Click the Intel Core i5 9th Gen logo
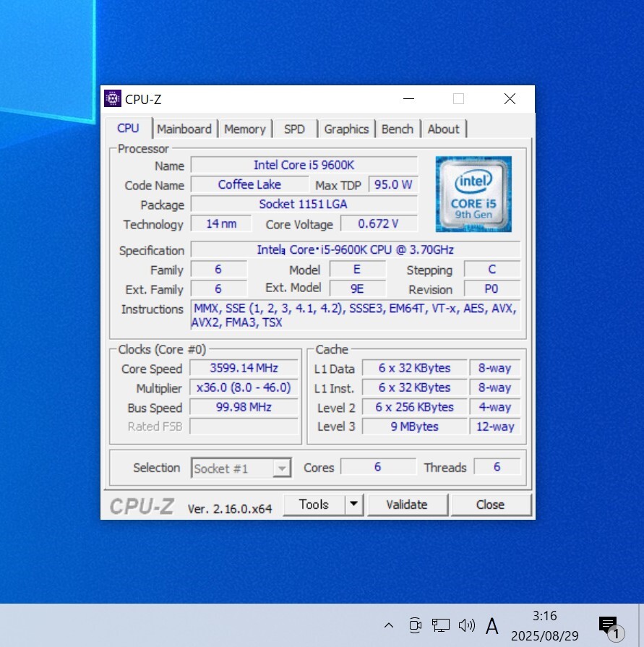The height and width of the screenshot is (647, 644). pos(473,194)
